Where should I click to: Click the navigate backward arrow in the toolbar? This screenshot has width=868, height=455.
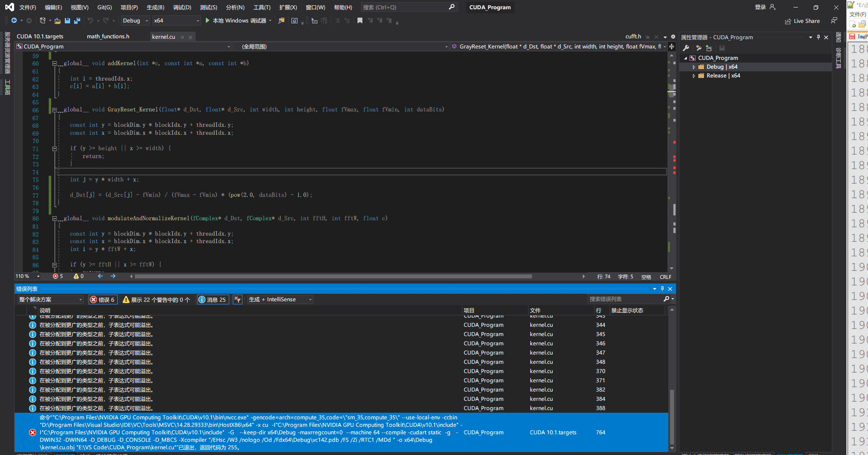[14, 21]
